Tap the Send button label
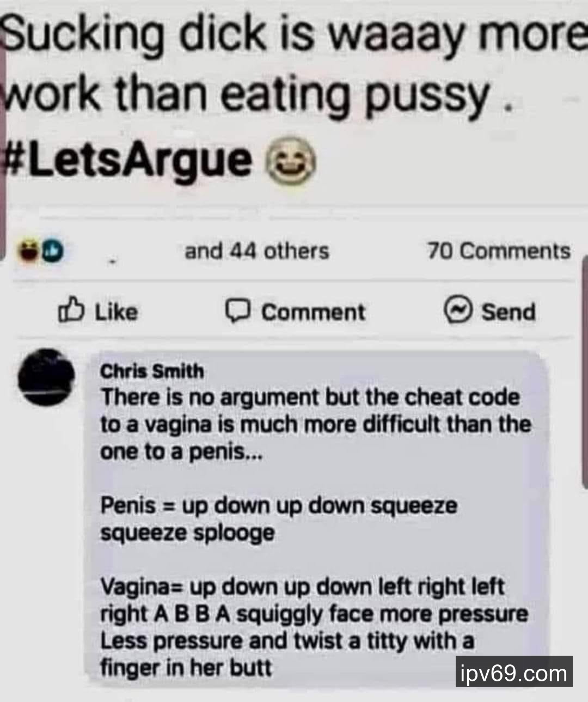 tap(509, 312)
